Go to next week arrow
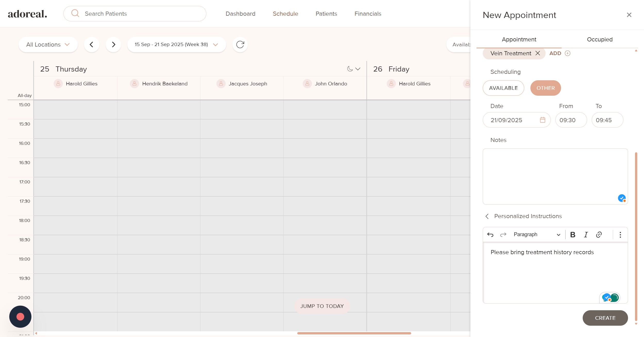This screenshot has width=644, height=337. click(x=113, y=45)
